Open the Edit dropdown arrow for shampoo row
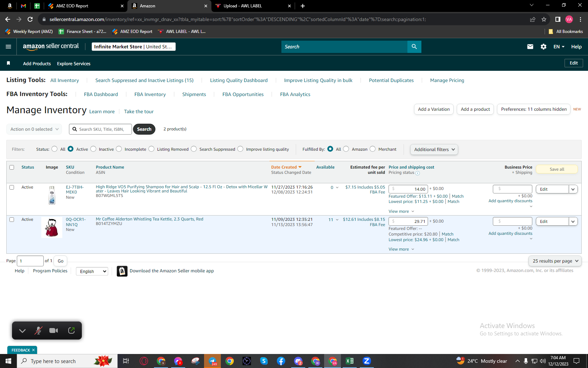 [573, 189]
